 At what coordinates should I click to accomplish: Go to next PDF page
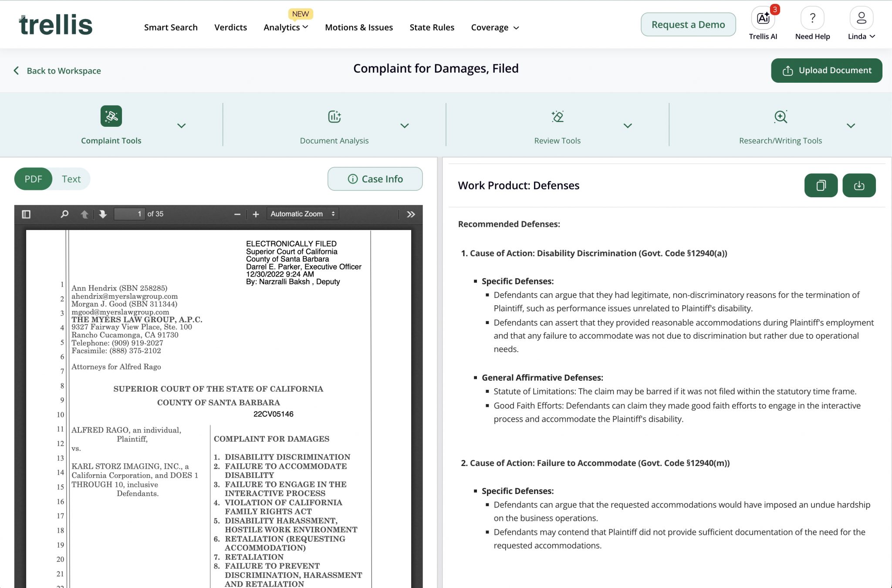[x=103, y=214]
